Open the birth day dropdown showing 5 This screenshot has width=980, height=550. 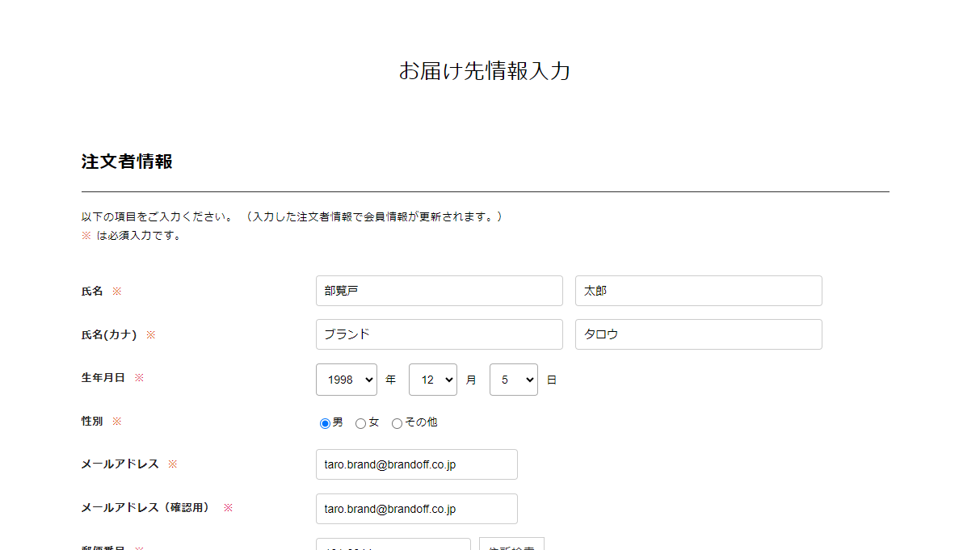point(513,380)
